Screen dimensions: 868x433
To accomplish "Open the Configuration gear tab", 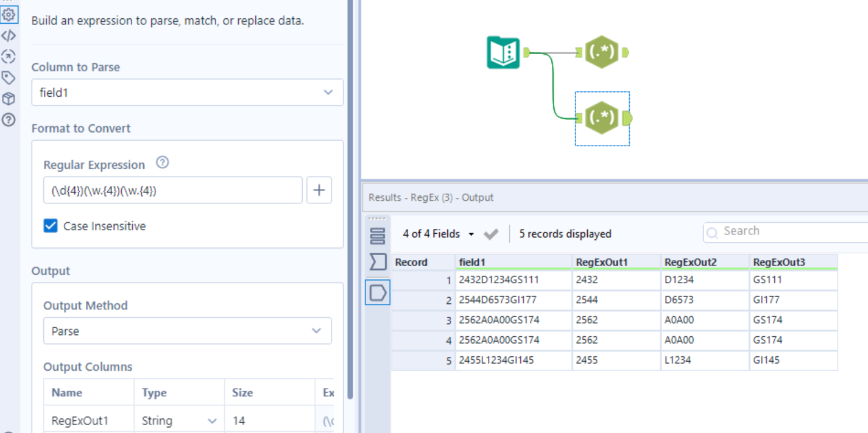I will 9,14.
